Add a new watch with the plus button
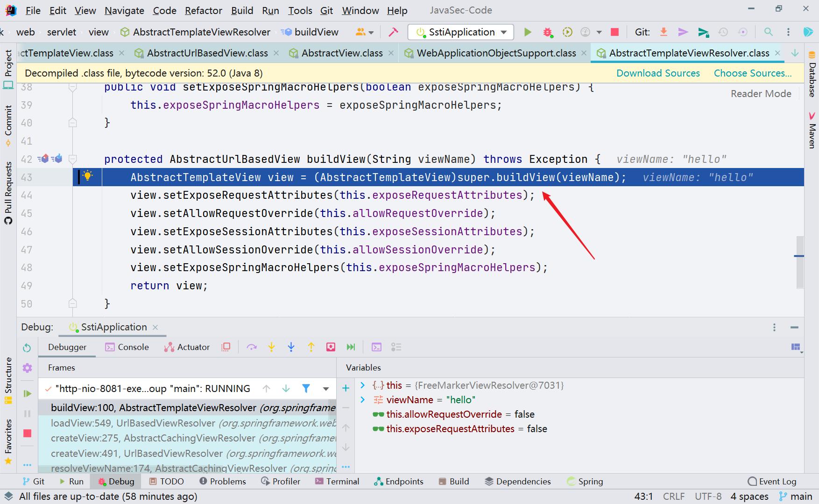The image size is (819, 504). [x=346, y=388]
